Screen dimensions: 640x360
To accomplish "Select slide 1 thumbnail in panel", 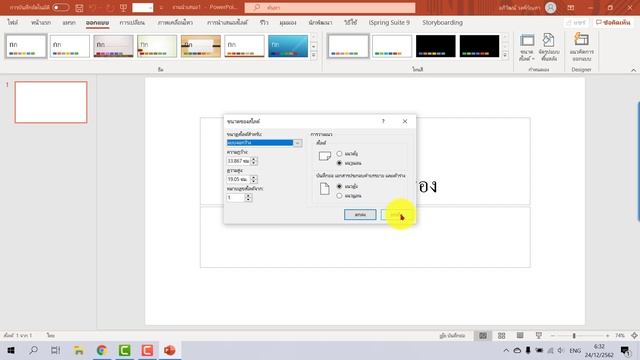I will (51, 102).
